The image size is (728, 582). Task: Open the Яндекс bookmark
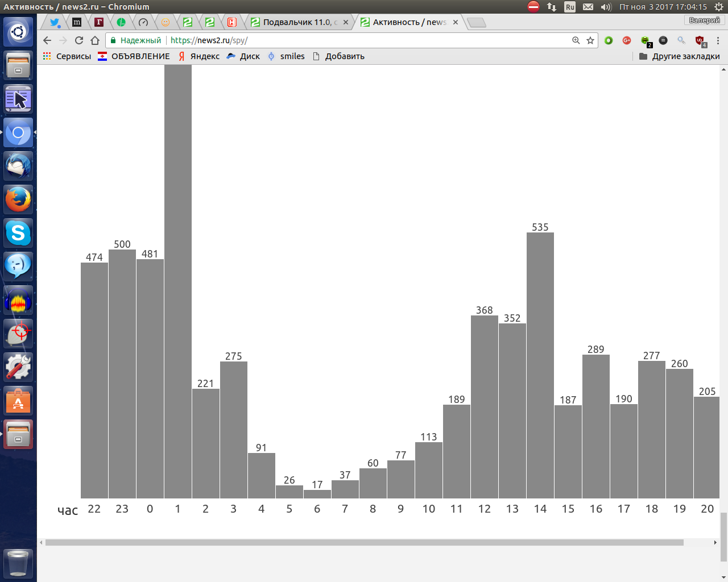click(199, 56)
